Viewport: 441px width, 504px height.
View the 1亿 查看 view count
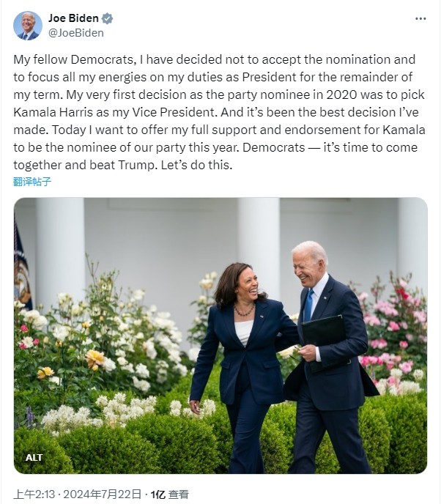tap(169, 494)
